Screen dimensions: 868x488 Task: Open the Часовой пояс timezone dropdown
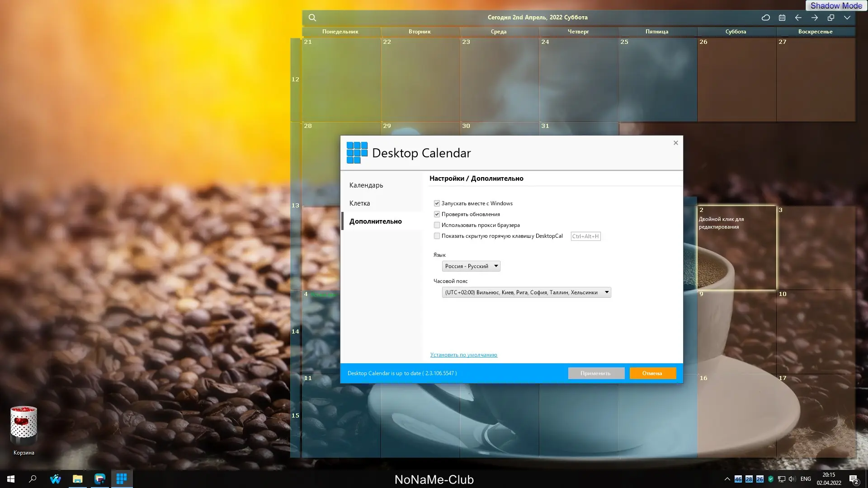(x=526, y=292)
